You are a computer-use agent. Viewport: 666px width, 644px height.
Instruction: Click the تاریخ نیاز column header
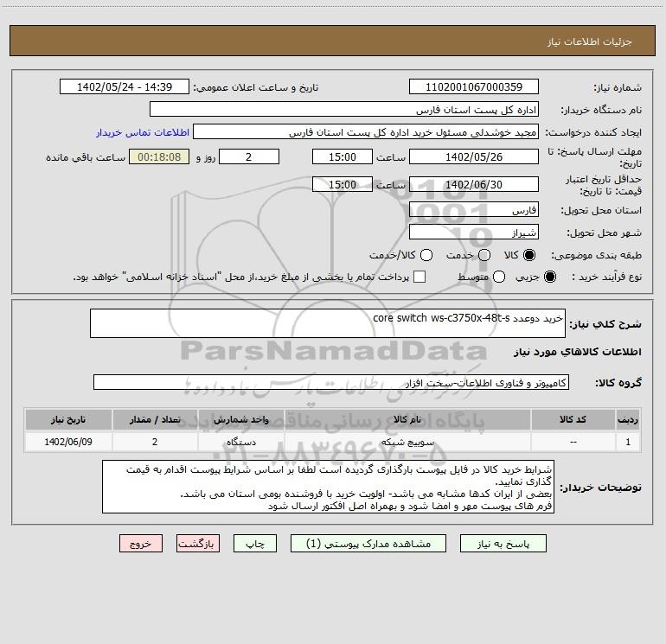[x=68, y=419]
